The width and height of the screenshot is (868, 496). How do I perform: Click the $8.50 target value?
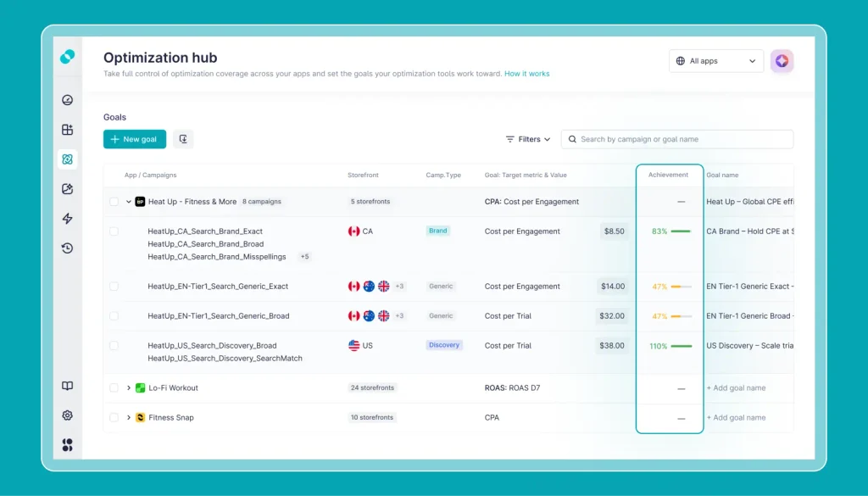(x=614, y=231)
